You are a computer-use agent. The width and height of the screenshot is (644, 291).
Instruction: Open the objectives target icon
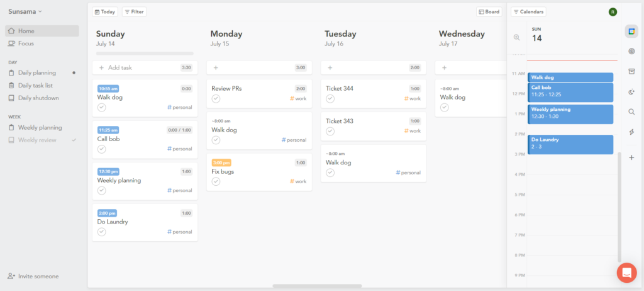(x=631, y=51)
